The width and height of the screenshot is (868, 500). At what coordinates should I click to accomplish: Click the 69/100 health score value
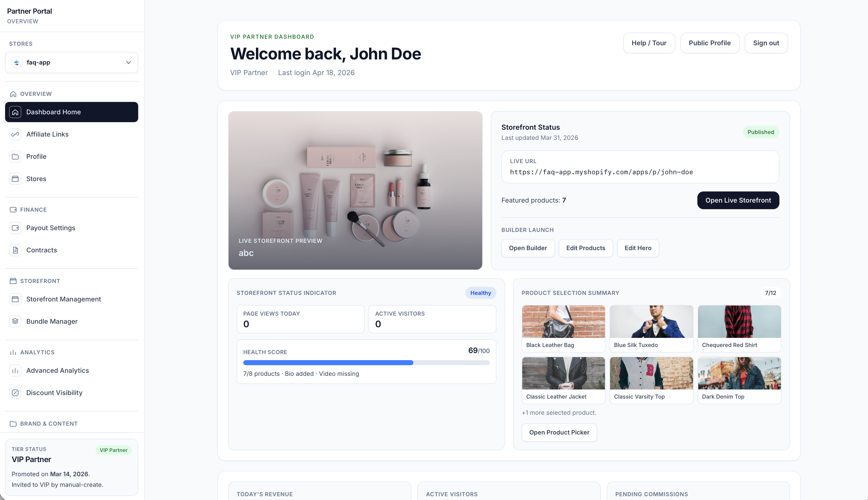coord(479,351)
